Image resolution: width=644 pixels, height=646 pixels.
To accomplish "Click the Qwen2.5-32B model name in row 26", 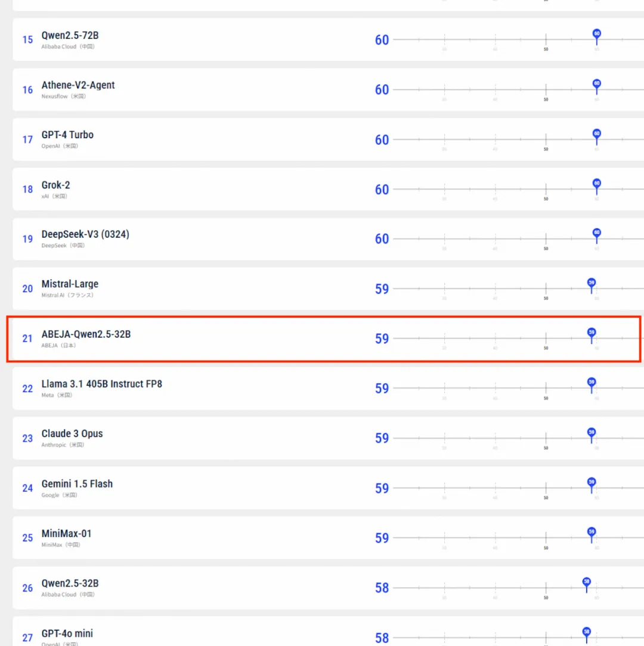I will [70, 583].
